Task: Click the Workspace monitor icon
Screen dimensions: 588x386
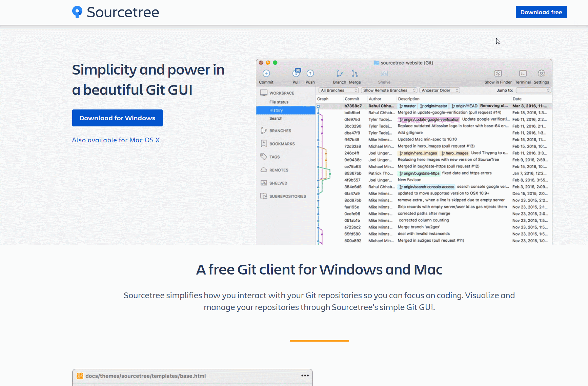Action: pyautogui.click(x=264, y=93)
